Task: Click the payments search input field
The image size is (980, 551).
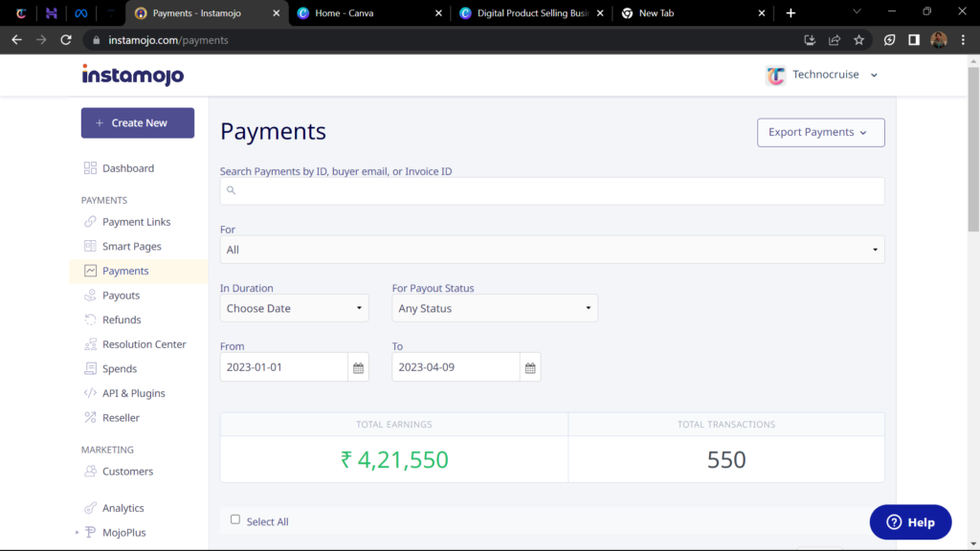Action: pyautogui.click(x=552, y=190)
